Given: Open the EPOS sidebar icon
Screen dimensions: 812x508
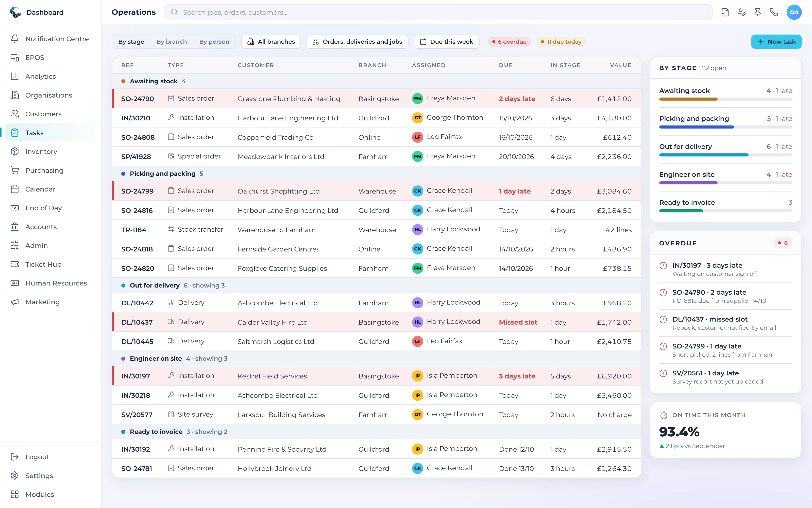Looking at the screenshot, I should pos(15,57).
